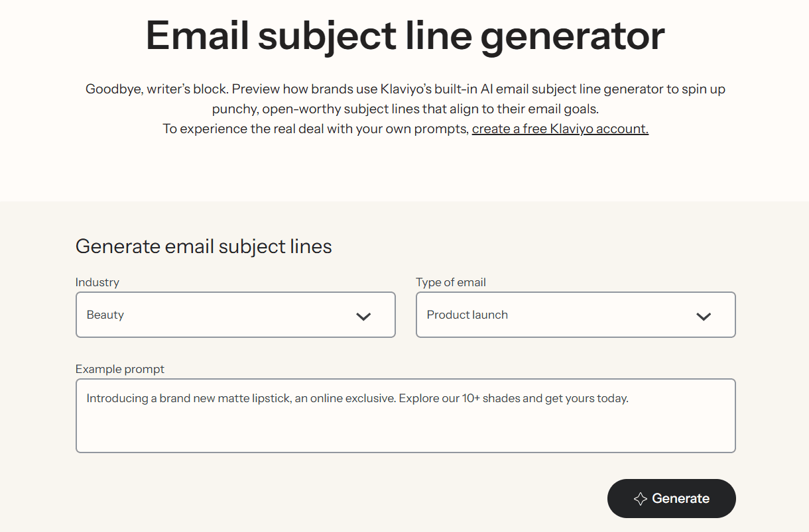Click the Industry field label
The image size is (809, 532).
97,282
